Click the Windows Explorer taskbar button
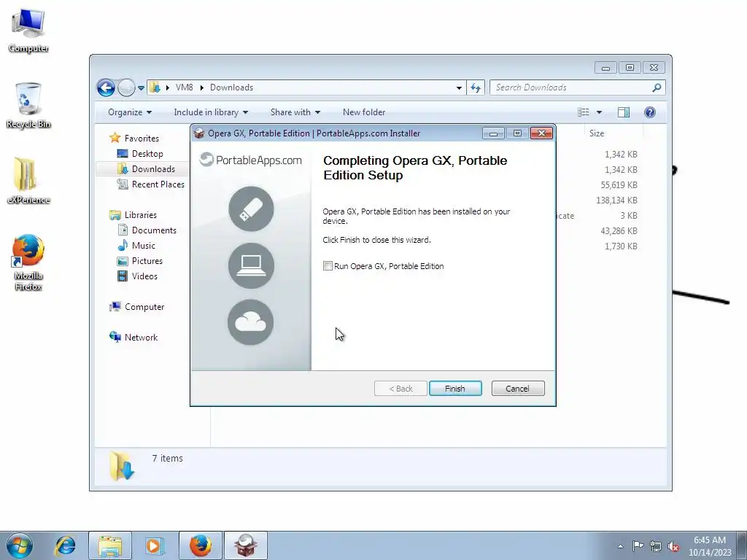 (110, 545)
